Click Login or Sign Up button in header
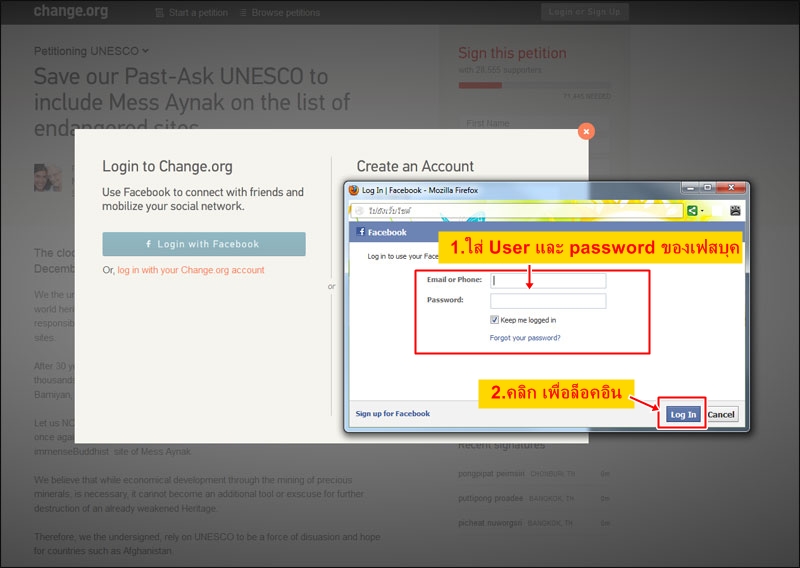The image size is (800, 568). coord(585,12)
